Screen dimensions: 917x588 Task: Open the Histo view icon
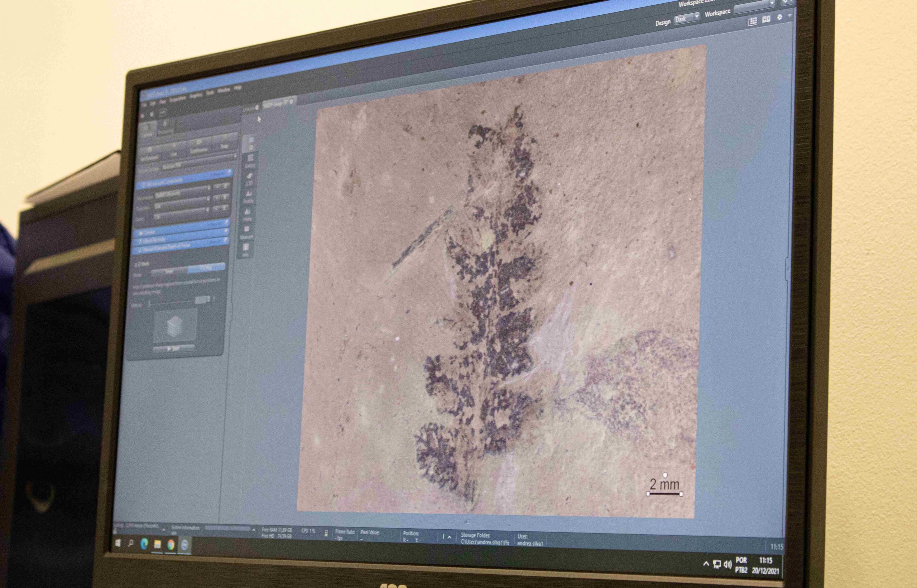tap(248, 214)
